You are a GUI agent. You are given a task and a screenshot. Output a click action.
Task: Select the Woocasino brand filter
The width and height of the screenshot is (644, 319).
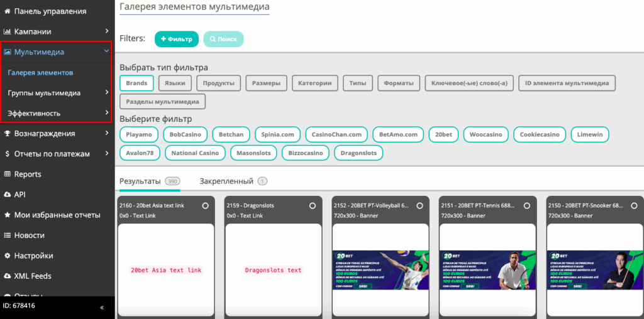click(x=486, y=134)
